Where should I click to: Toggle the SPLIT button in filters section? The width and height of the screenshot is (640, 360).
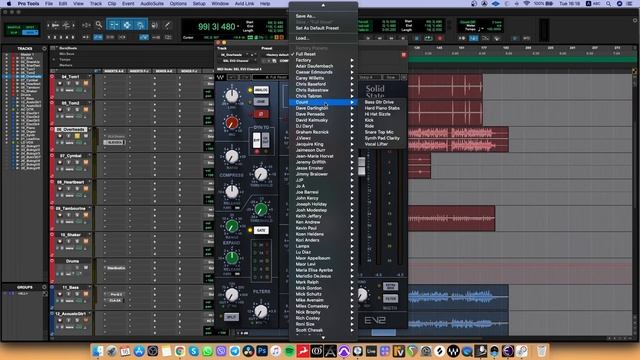pos(231,317)
